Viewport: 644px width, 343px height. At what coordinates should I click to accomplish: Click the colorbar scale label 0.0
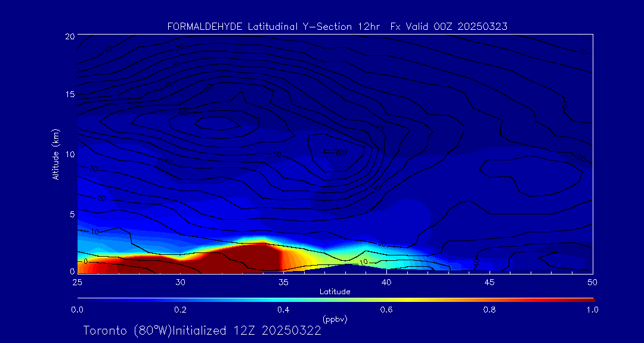pos(77,310)
